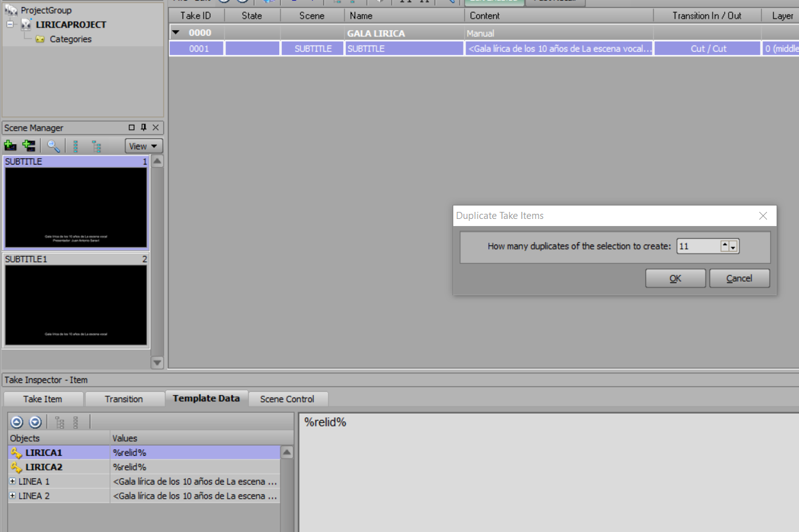This screenshot has width=799, height=532.
Task: Click the LIRICAPROJECT project icon
Action: click(26, 24)
